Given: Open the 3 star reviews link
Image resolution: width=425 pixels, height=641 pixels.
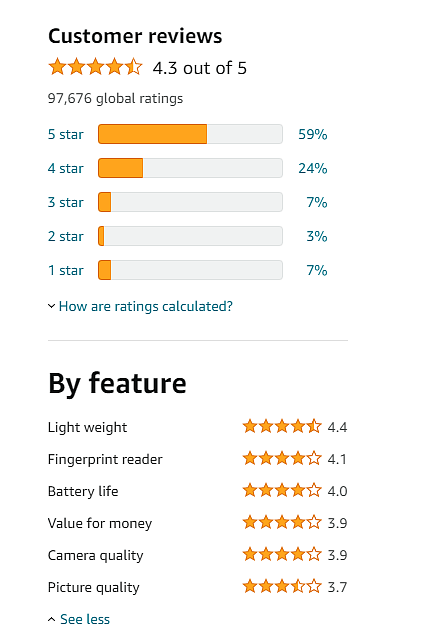Looking at the screenshot, I should point(65,202).
